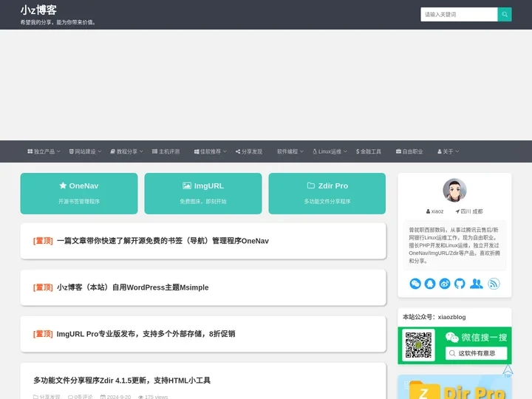This screenshot has width=532, height=399.
Task: Open the 关于 menu
Action: click(449, 151)
